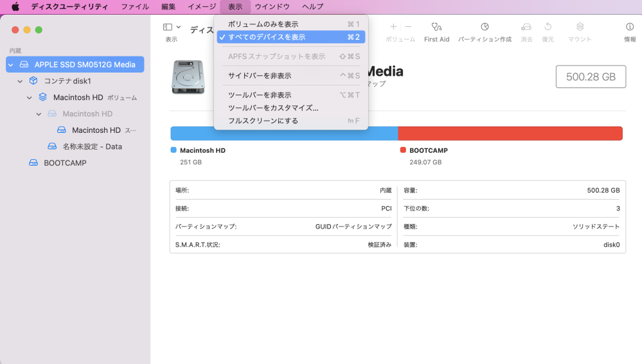Viewport: 642px width, 364px height.
Task: Click the disk0 device value
Action: click(611, 245)
